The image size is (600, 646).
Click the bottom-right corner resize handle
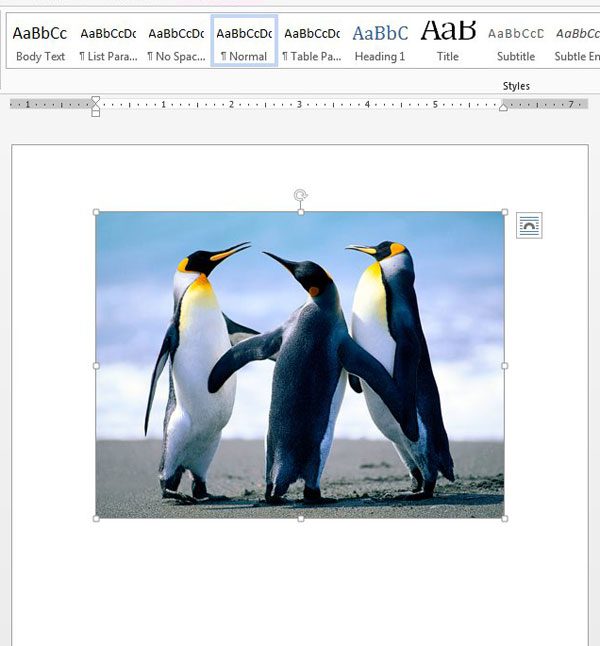(504, 518)
